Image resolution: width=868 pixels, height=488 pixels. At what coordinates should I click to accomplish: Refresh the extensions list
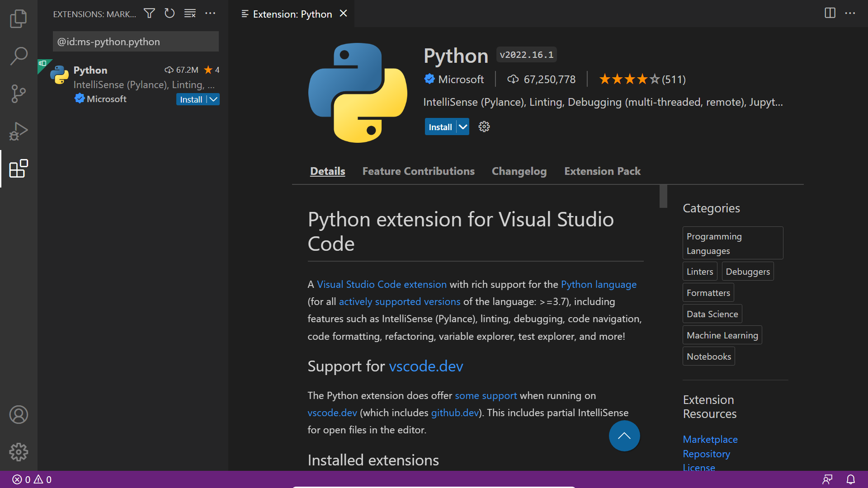[170, 14]
